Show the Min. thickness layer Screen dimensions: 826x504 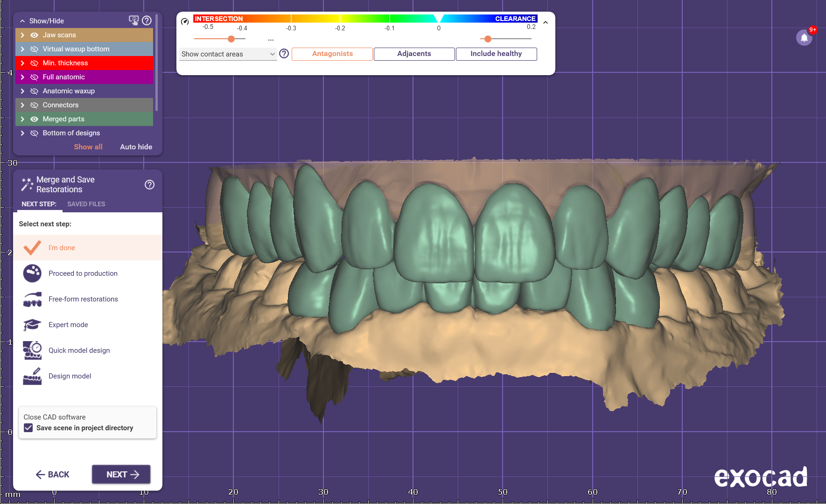pyautogui.click(x=34, y=63)
